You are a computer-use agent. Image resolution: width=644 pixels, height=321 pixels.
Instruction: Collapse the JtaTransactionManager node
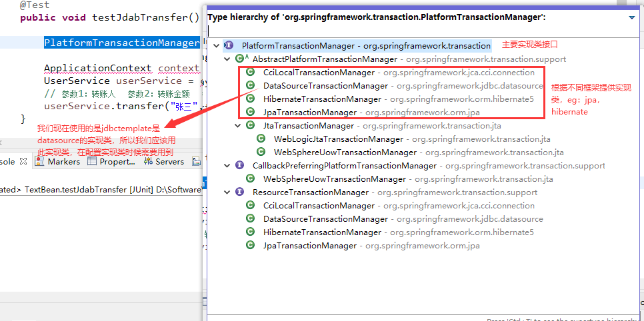coord(238,126)
